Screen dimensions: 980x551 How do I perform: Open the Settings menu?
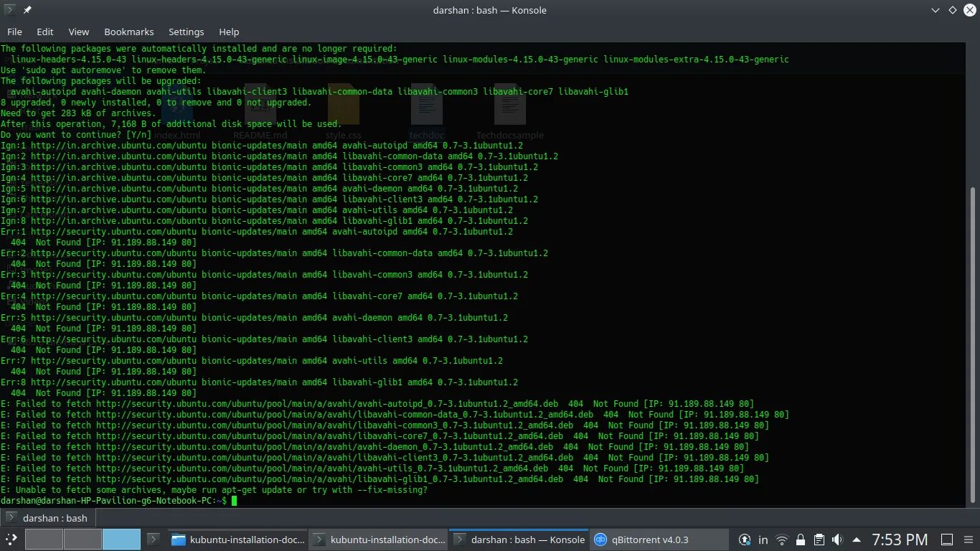(x=187, y=32)
